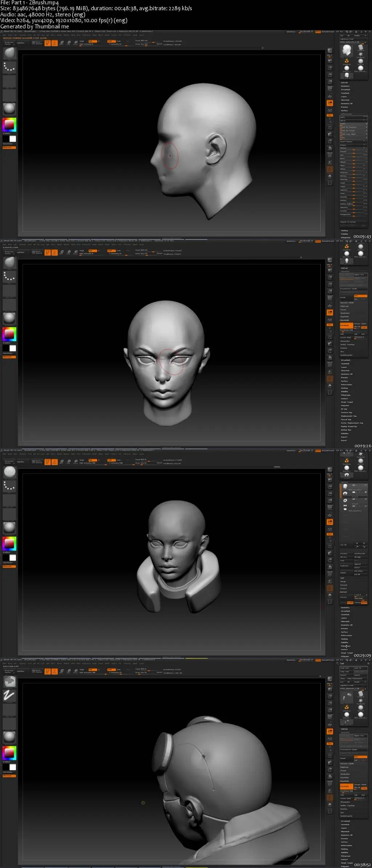
Task: Hide the second subtool via its eye icon in the third frame
Action: click(365, 492)
